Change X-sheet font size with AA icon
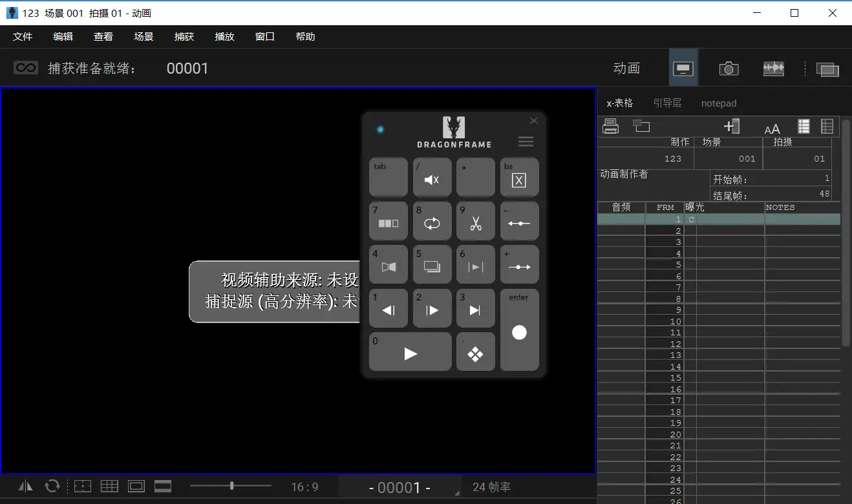The width and height of the screenshot is (852, 504). pos(772,129)
